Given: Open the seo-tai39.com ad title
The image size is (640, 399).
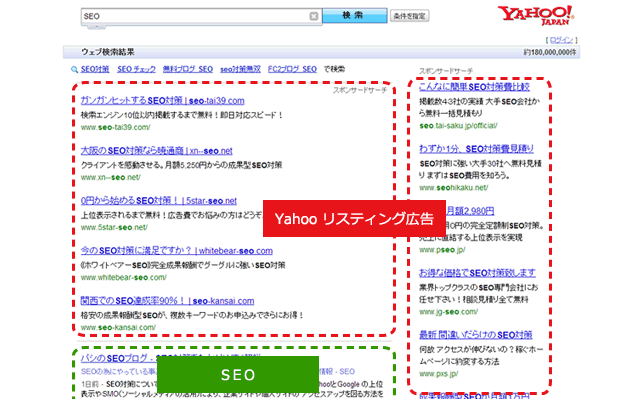Looking at the screenshot, I should (x=162, y=100).
